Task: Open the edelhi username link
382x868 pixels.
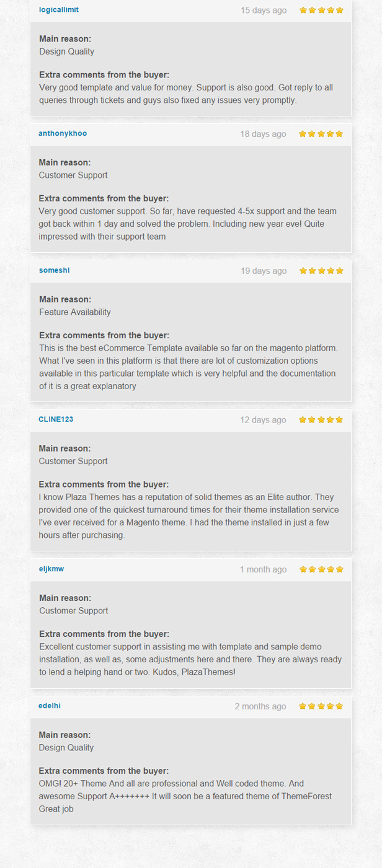Action: click(x=50, y=706)
